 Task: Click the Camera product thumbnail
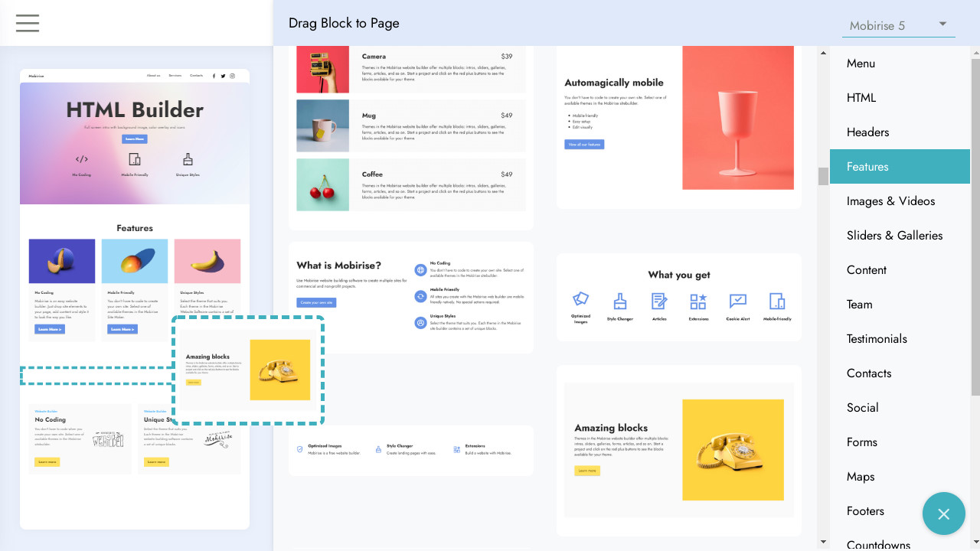[x=322, y=70]
